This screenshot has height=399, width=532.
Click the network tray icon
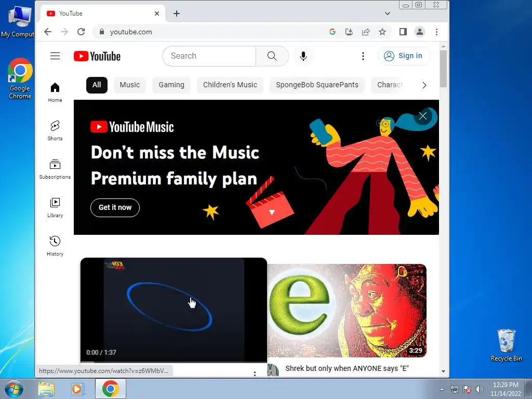click(x=454, y=389)
